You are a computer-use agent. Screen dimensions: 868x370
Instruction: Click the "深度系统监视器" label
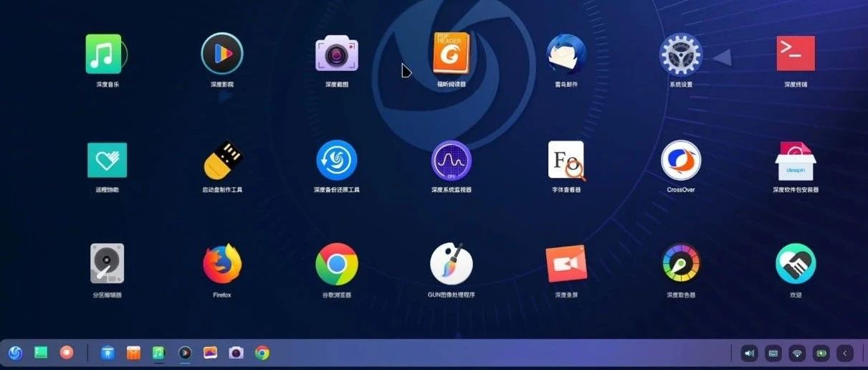click(x=452, y=190)
